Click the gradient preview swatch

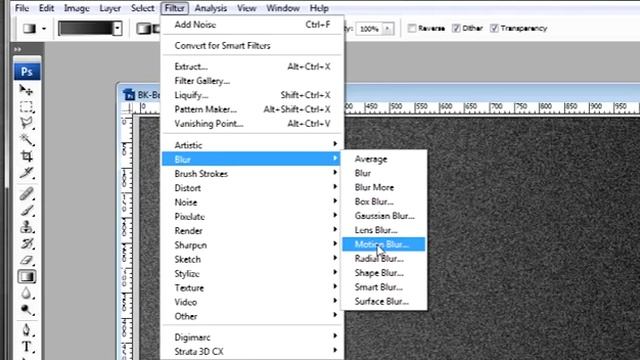click(86, 29)
